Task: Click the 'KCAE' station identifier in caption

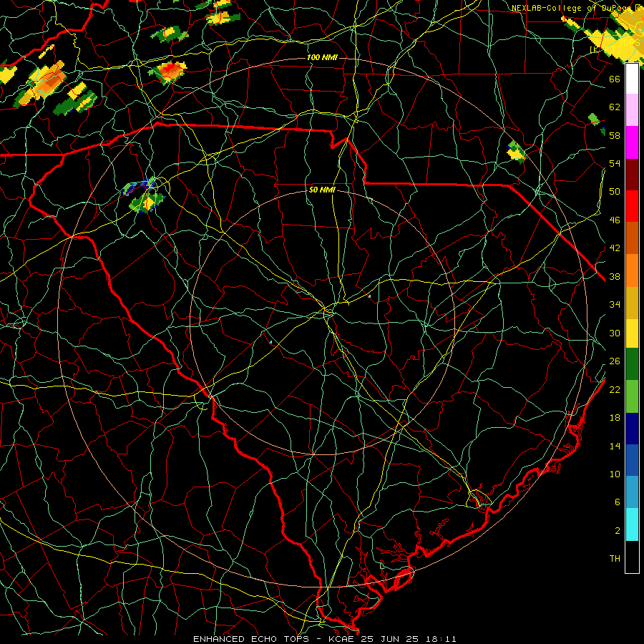Action: tap(341, 639)
